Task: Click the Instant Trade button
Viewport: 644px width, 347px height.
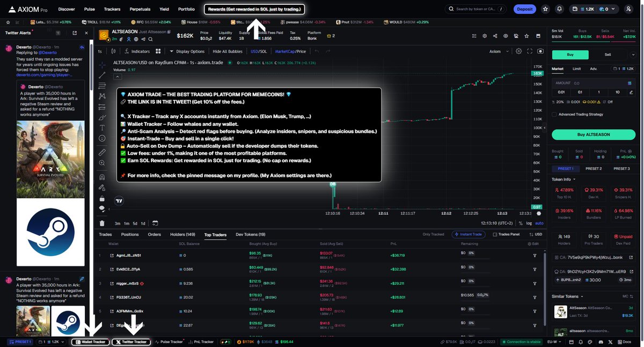Action: 469,234
